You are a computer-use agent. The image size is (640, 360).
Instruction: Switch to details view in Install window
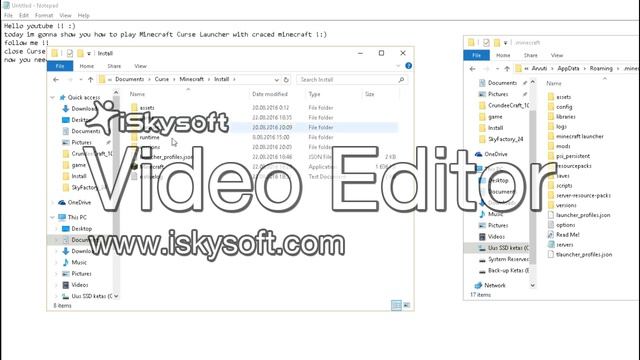[x=396, y=305]
